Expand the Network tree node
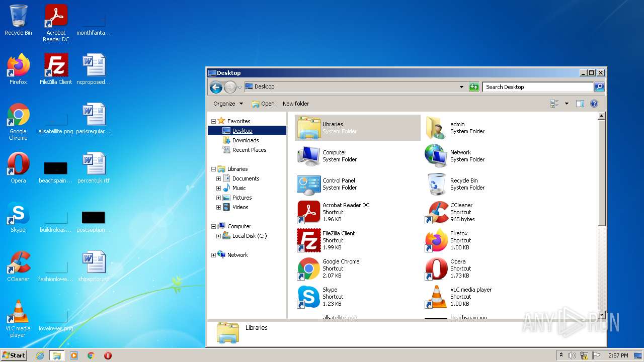This screenshot has width=644, height=362. pyautogui.click(x=213, y=255)
